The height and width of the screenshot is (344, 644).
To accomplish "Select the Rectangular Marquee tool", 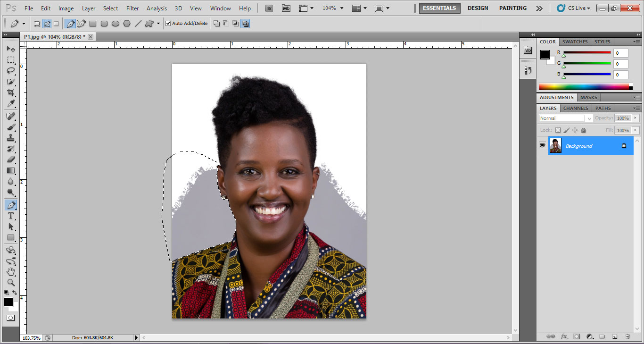I will (x=11, y=60).
